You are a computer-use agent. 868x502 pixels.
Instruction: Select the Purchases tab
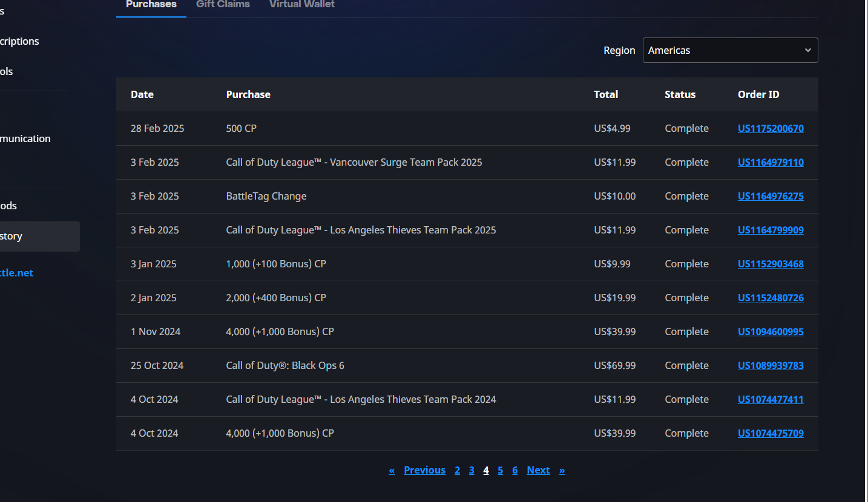point(151,5)
